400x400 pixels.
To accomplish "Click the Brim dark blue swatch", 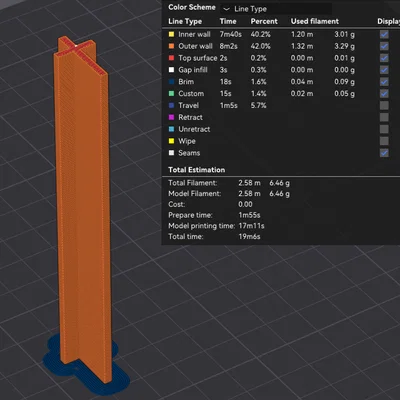I will tap(171, 82).
